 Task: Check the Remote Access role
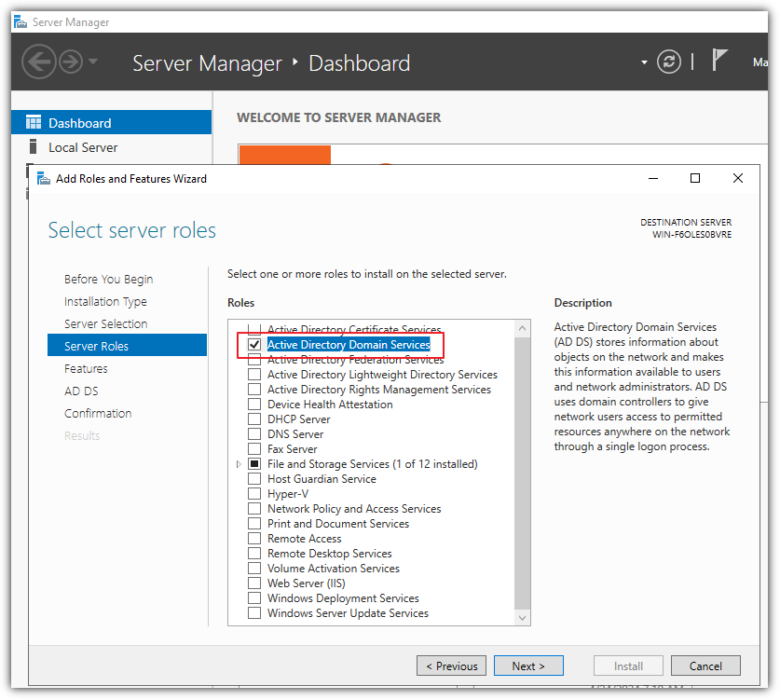point(254,539)
